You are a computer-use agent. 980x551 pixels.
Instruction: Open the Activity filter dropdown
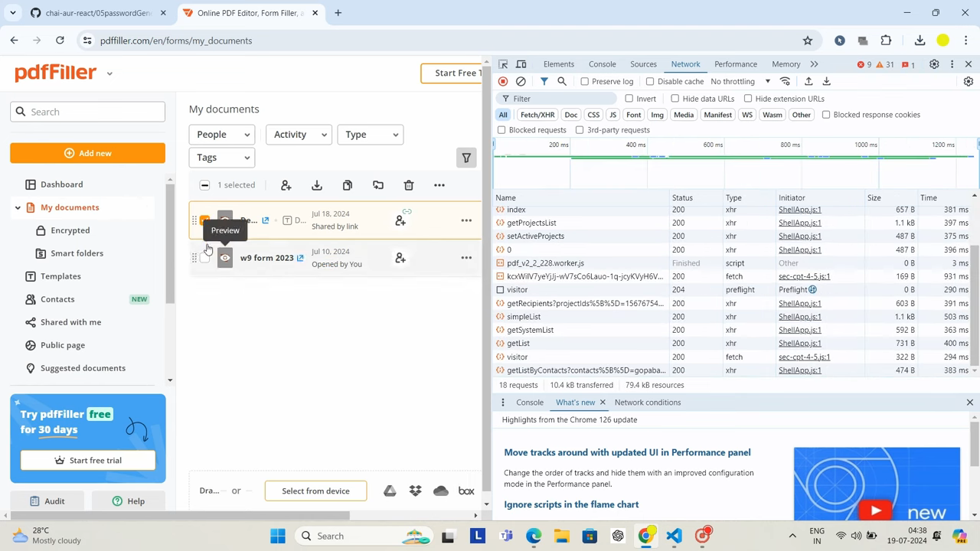coord(299,135)
